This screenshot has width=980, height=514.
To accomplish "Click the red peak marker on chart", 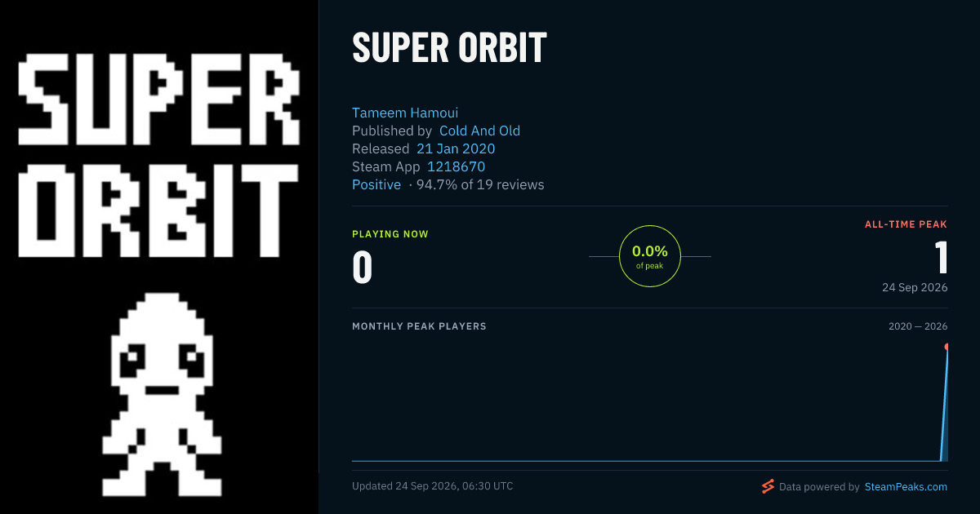I will click(x=947, y=347).
